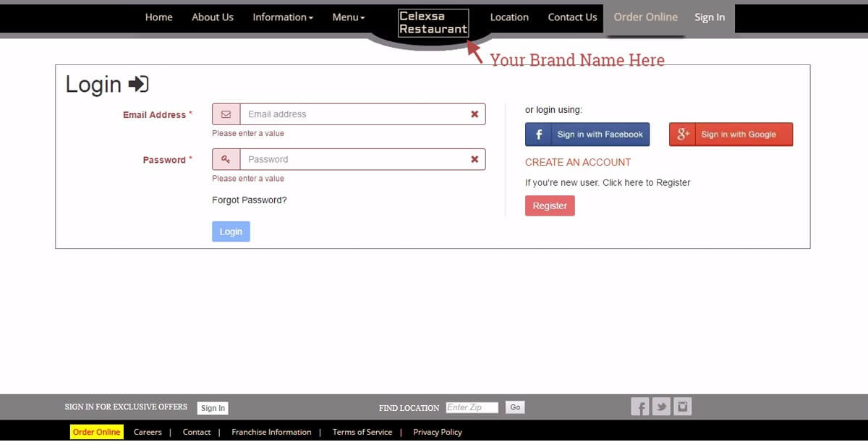Expand the Menu dropdown in navbar
Image resolution: width=868 pixels, height=442 pixels.
point(349,17)
